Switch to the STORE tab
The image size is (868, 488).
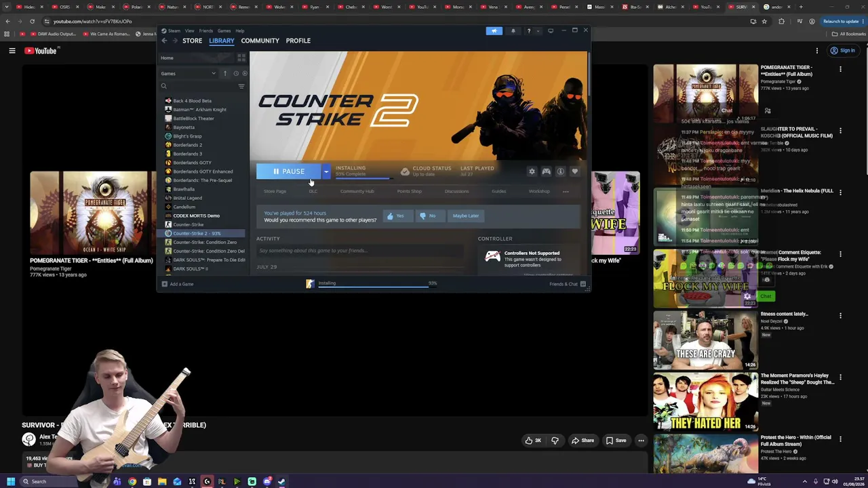click(x=192, y=41)
